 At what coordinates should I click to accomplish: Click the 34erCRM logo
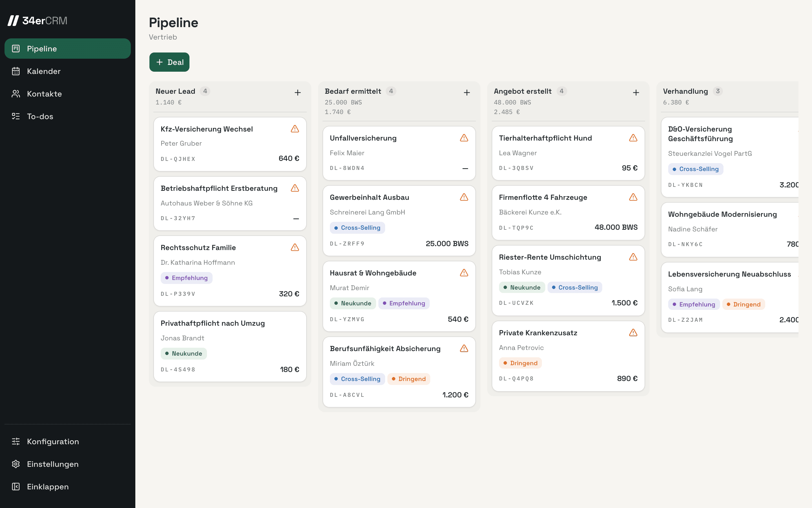37,21
